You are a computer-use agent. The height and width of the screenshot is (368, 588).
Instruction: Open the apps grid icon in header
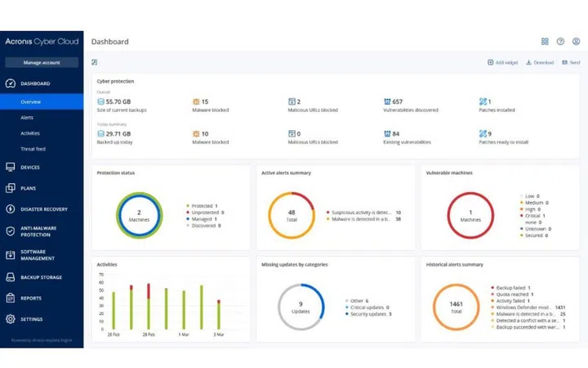point(545,42)
